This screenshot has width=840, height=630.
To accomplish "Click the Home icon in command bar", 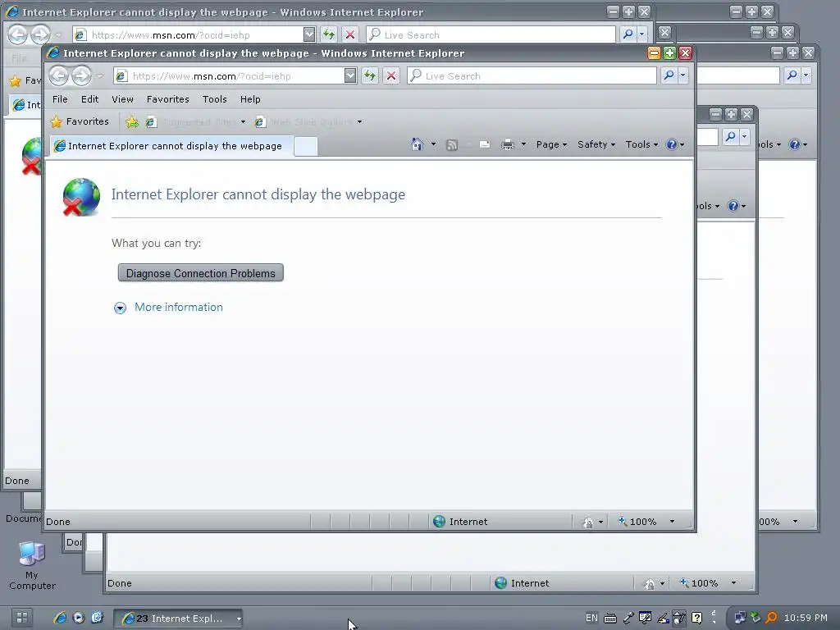I will point(418,144).
